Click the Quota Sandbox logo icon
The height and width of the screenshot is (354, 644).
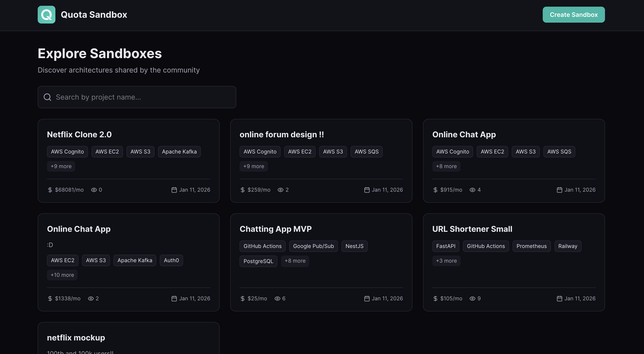tap(47, 14)
